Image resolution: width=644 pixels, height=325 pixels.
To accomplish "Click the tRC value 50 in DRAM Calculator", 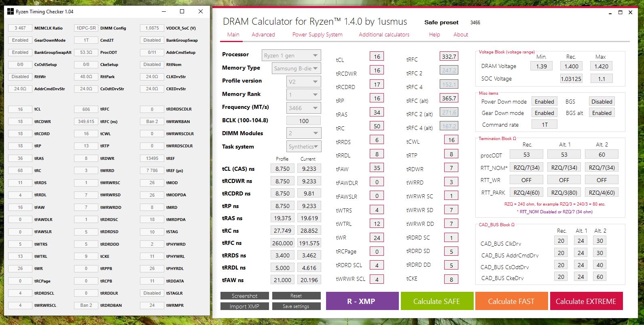I will tap(377, 126).
